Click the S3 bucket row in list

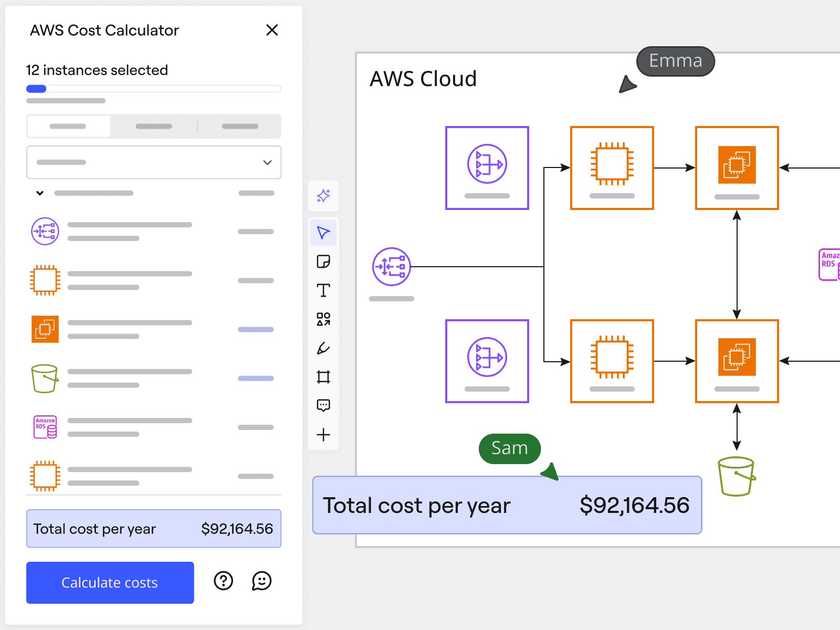[152, 379]
